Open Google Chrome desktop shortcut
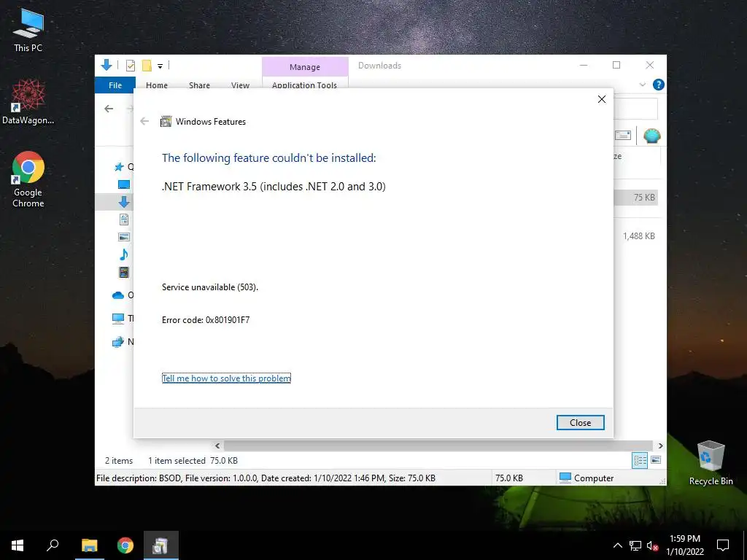The width and height of the screenshot is (747, 560). click(28, 179)
